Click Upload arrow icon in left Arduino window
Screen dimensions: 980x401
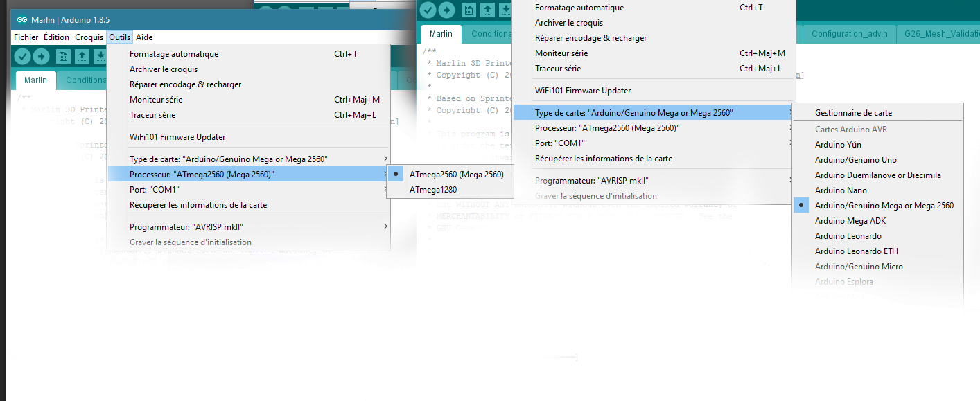[41, 57]
